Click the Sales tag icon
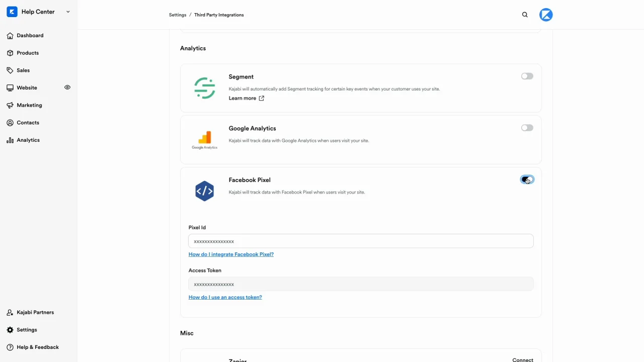This screenshot has height=362, width=644. point(10,70)
